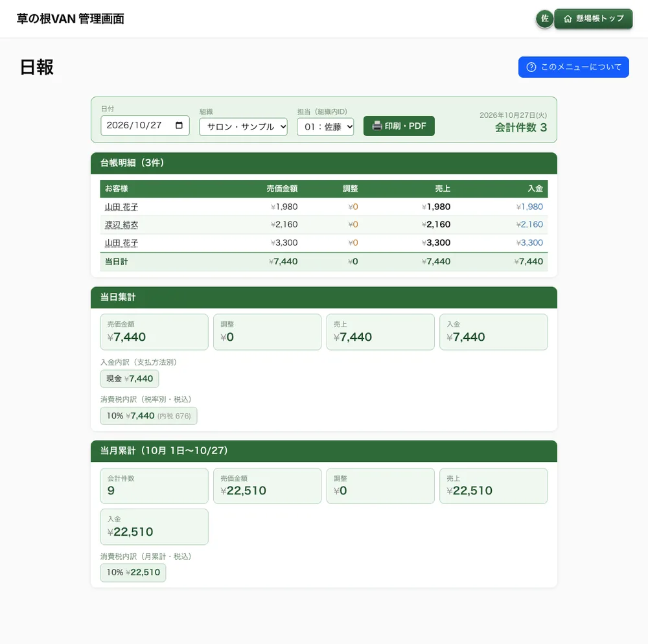648x644 pixels.
Task: Open このメニューについて help button
Action: pos(573,67)
